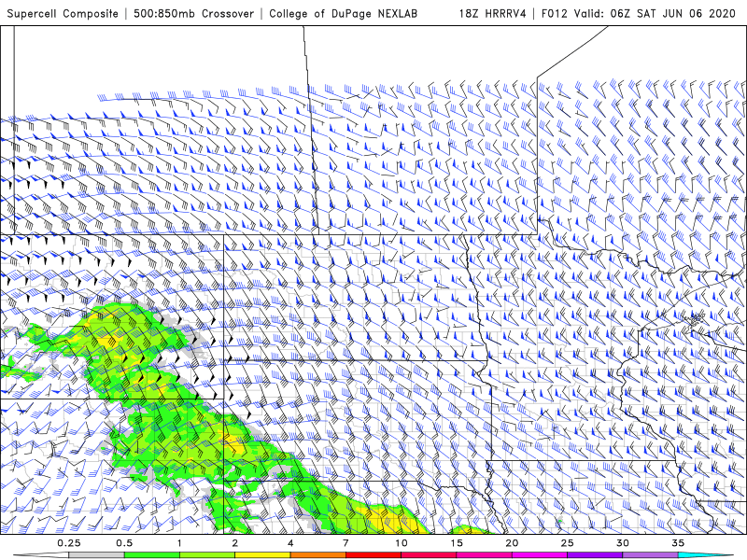Viewport: 747px width, 560px height.
Task: Select the orange 4–7 colorbar segment
Action: tap(317, 555)
